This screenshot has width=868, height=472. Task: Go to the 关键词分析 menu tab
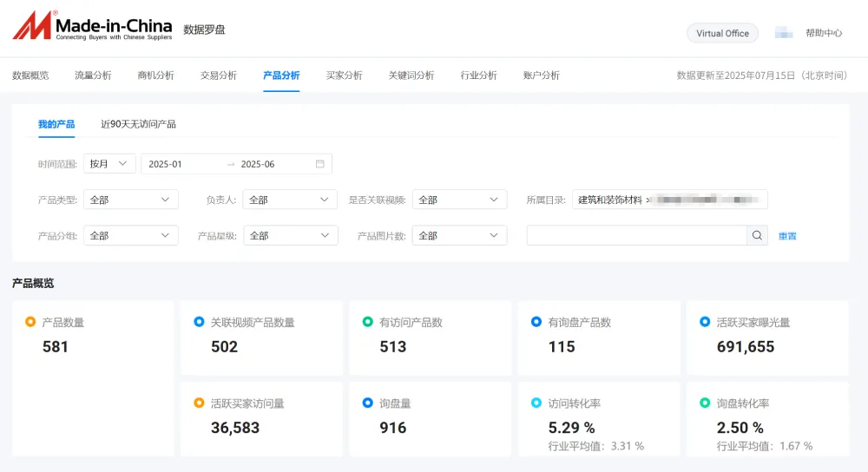(x=411, y=75)
